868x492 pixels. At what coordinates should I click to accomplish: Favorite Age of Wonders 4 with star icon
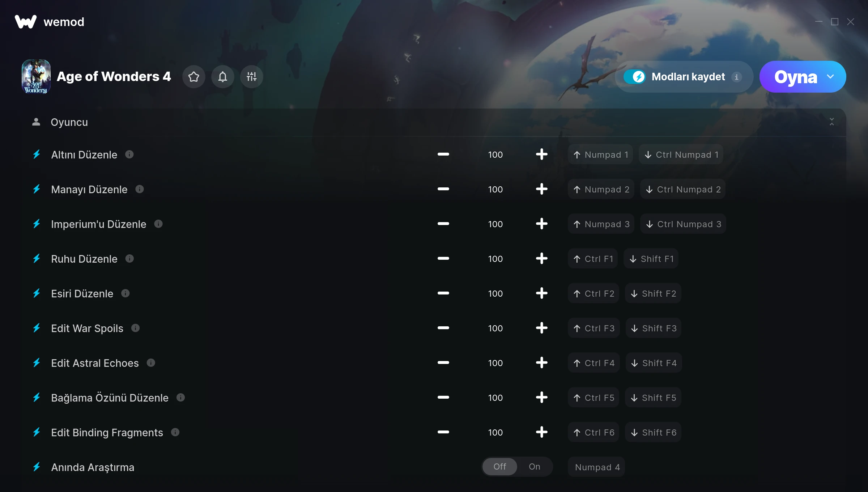194,77
